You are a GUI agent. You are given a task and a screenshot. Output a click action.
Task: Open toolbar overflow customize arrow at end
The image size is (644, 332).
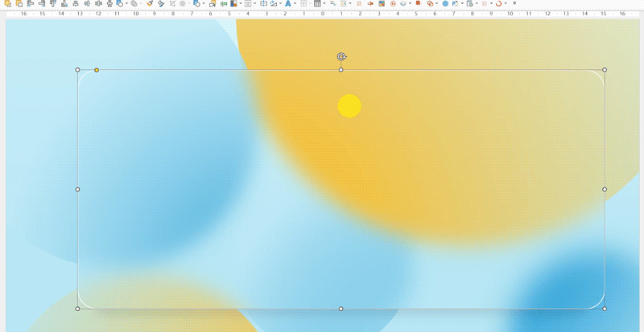tap(514, 3)
